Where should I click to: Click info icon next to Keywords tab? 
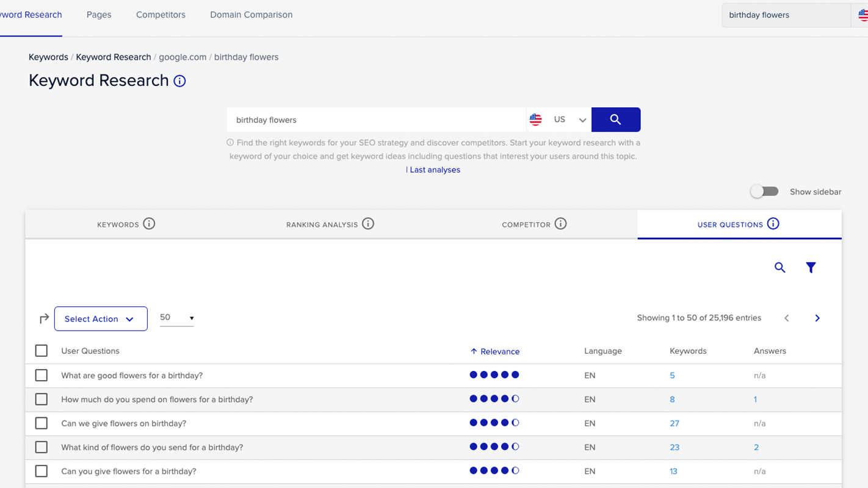click(149, 224)
